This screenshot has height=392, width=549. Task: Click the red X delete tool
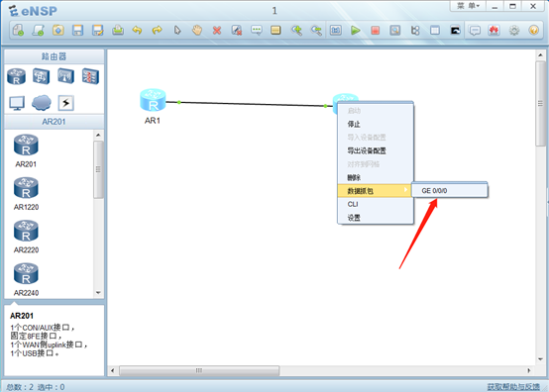(217, 31)
